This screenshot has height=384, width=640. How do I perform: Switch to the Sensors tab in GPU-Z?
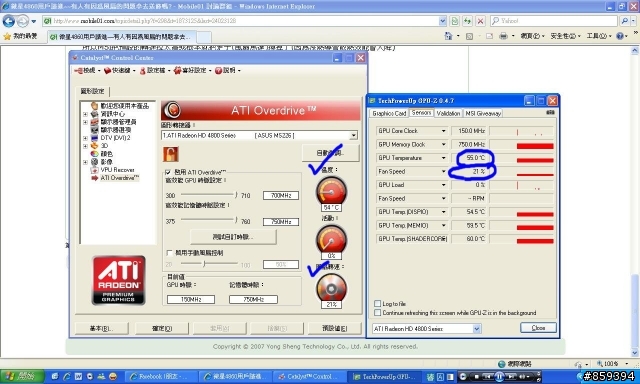pyautogui.click(x=421, y=113)
